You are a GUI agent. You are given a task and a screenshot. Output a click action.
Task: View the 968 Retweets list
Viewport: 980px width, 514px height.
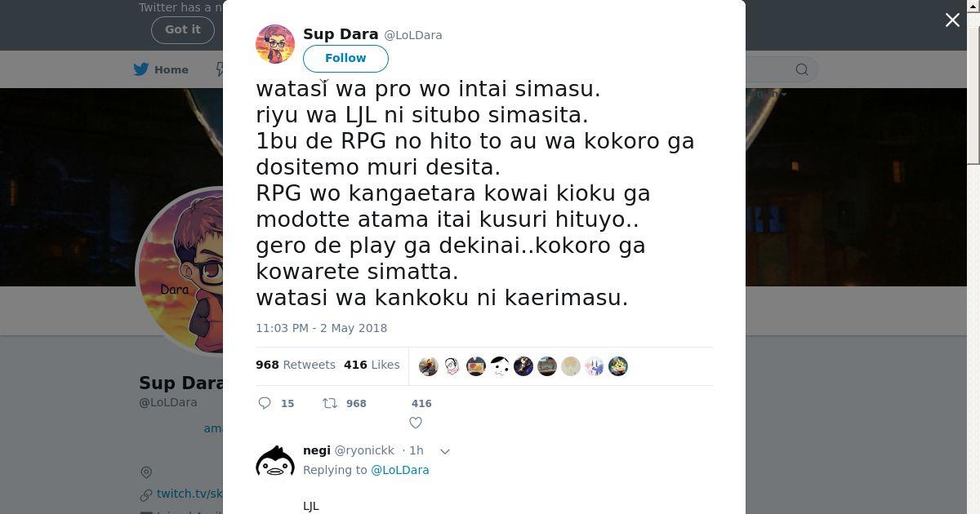pyautogui.click(x=296, y=365)
